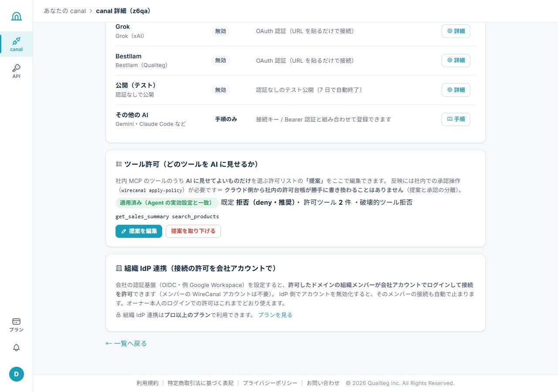Screen dimensions: 558x392
Task: Open the API key sidebar section
Action: tap(17, 71)
